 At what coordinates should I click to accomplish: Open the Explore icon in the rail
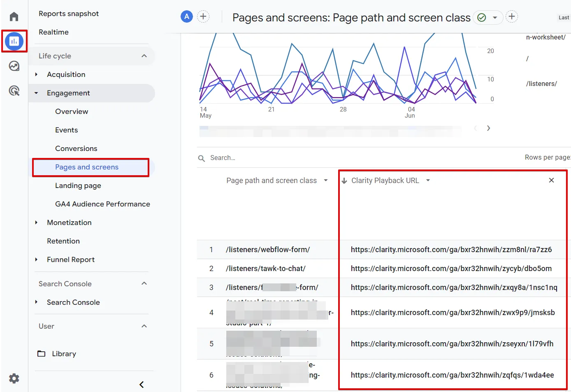14,66
